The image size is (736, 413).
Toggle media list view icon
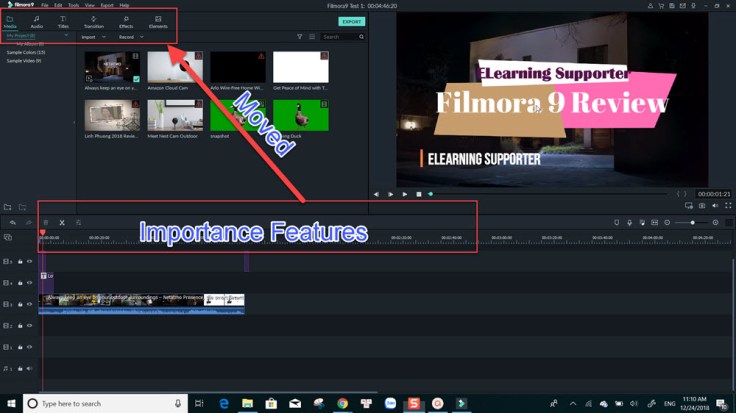coord(312,37)
